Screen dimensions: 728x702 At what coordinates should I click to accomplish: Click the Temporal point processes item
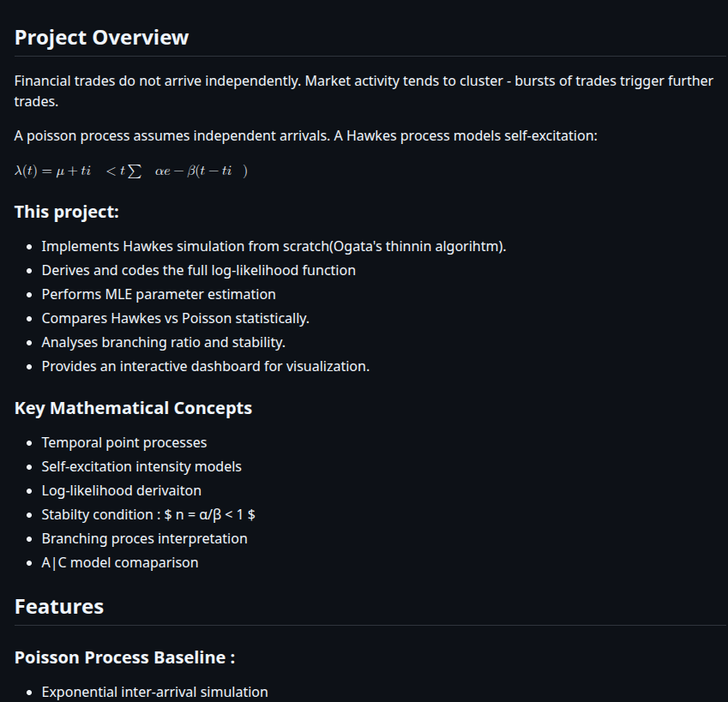123,443
